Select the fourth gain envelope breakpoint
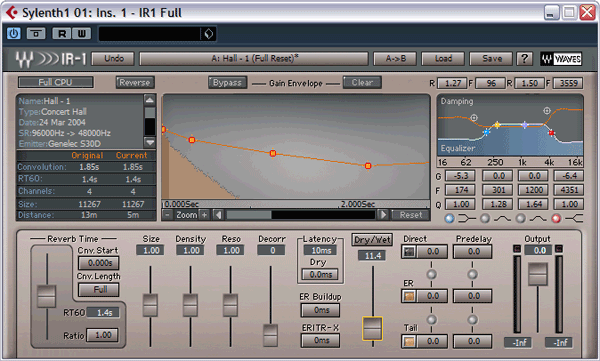600x361 pixels. (x=368, y=166)
